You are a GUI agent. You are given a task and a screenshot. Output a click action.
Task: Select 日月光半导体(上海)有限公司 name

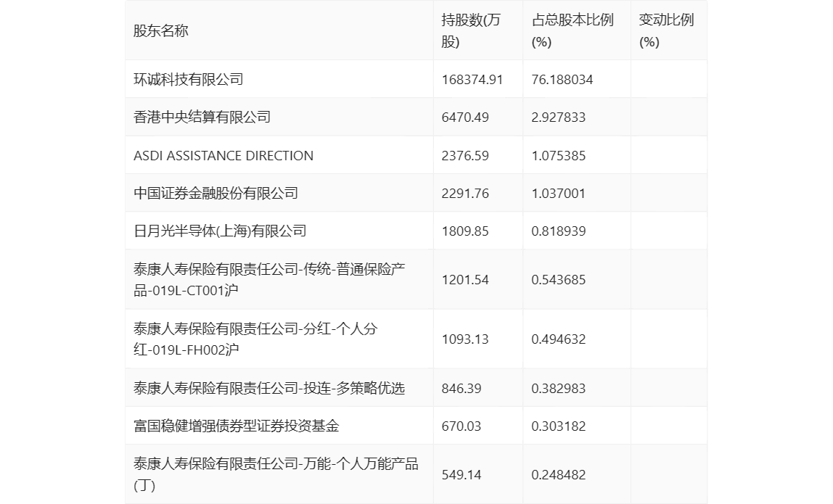coord(220,231)
